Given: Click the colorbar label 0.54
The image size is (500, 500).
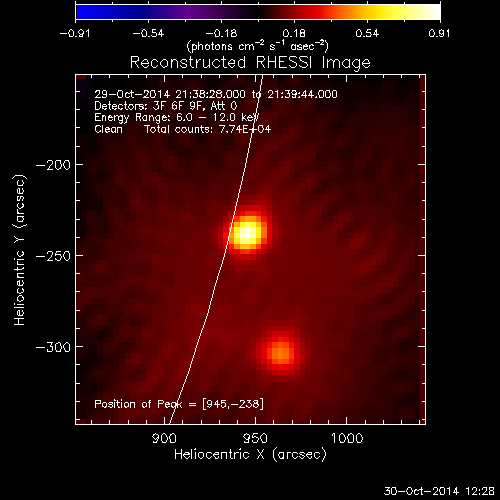Looking at the screenshot, I should pos(367,33).
